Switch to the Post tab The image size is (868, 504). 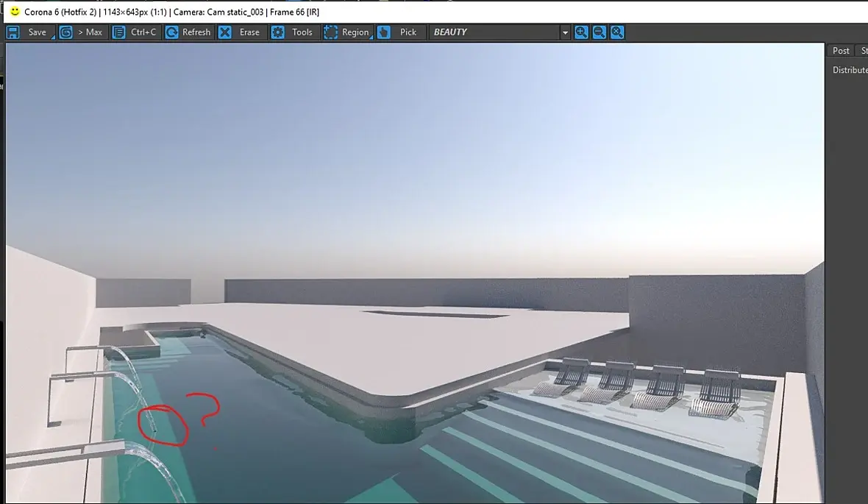[840, 50]
